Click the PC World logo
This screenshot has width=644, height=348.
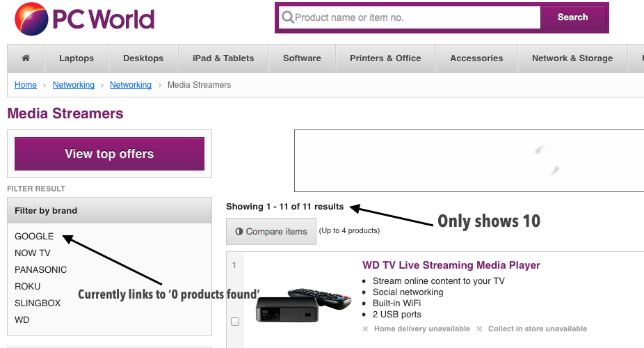(85, 19)
